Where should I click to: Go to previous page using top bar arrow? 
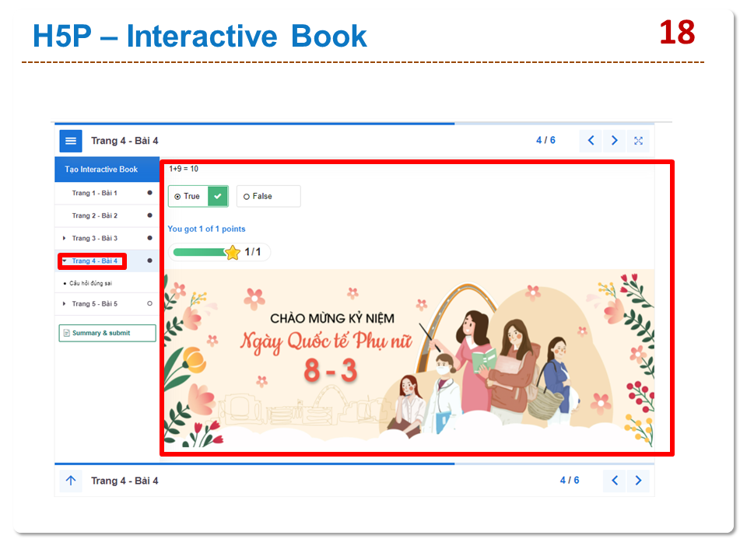tap(591, 141)
